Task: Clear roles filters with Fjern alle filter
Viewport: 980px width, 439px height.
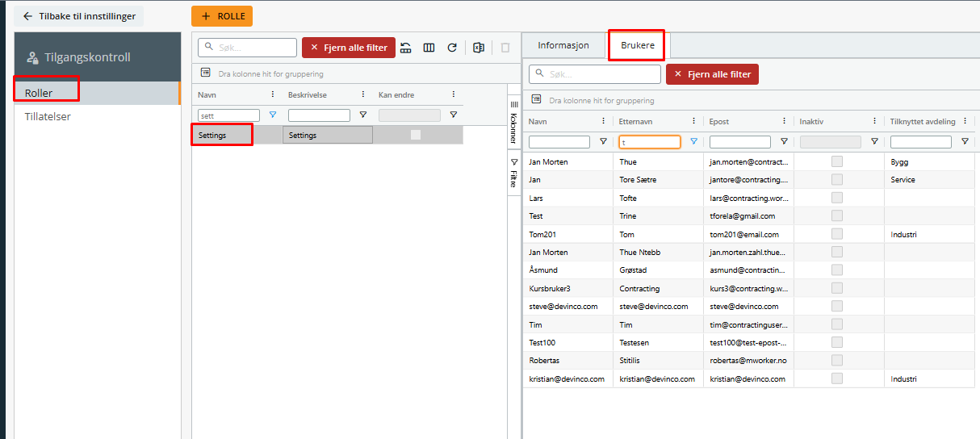Action: (349, 48)
